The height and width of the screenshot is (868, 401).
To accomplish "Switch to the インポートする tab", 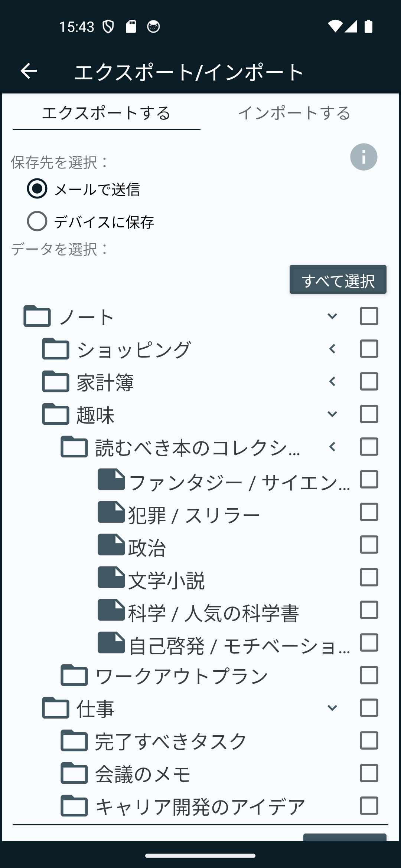I will pyautogui.click(x=294, y=113).
